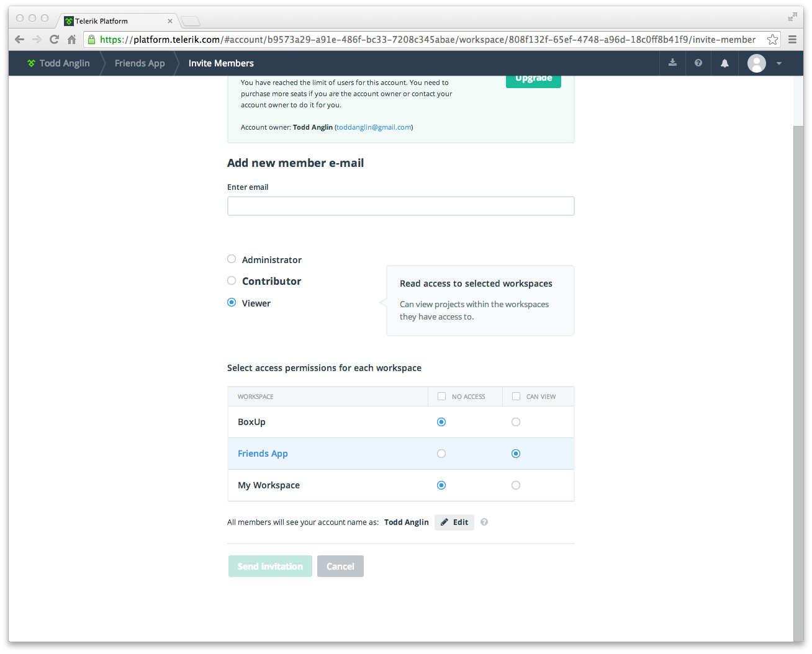Open the Friends App workspace link

(x=263, y=454)
